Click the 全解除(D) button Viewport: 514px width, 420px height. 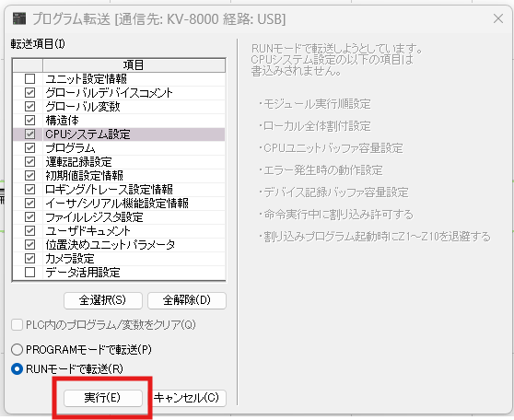187,300
